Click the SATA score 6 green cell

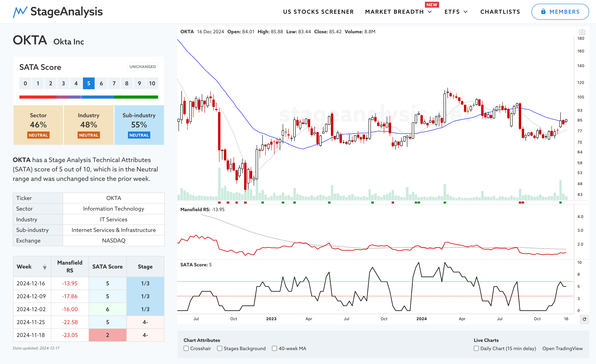(x=108, y=309)
